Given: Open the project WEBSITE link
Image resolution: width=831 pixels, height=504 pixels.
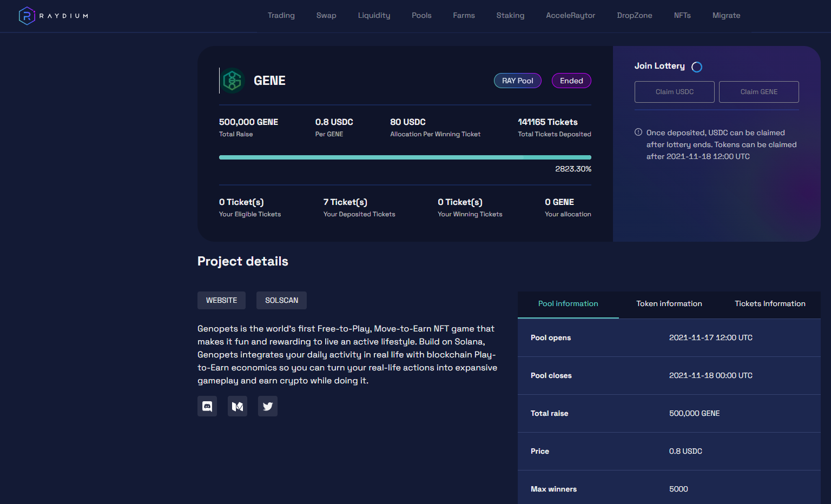Looking at the screenshot, I should (x=221, y=300).
